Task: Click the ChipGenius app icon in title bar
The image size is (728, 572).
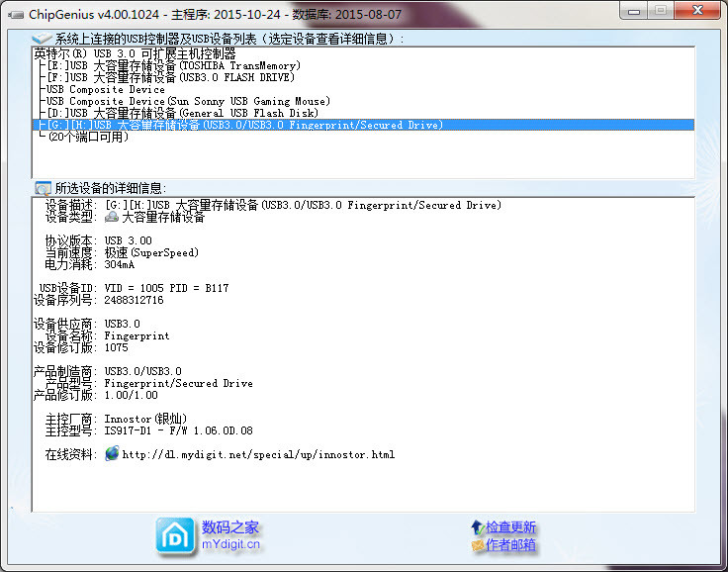Action: [x=14, y=13]
